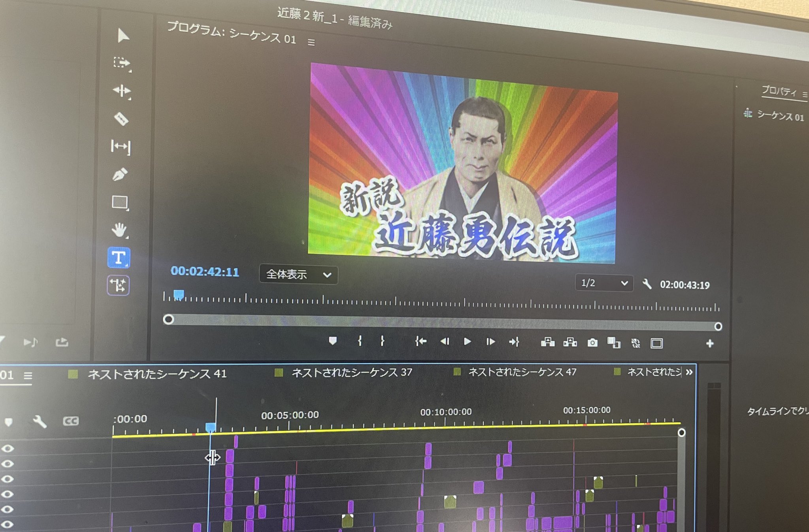Viewport: 809px width, 532px height.
Task: Play the sequence
Action: pyautogui.click(x=467, y=341)
